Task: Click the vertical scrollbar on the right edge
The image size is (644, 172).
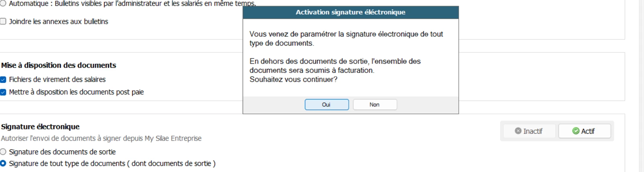Action: pyautogui.click(x=641, y=81)
